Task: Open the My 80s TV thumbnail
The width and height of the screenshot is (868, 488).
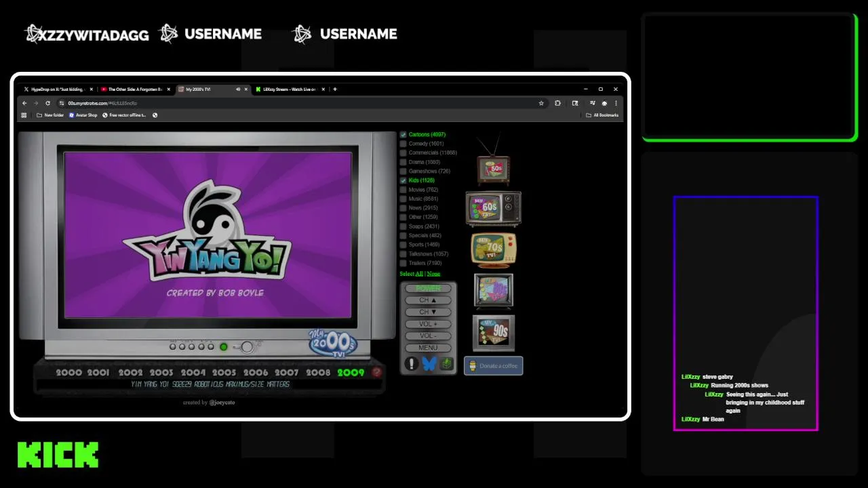Action: (493, 290)
